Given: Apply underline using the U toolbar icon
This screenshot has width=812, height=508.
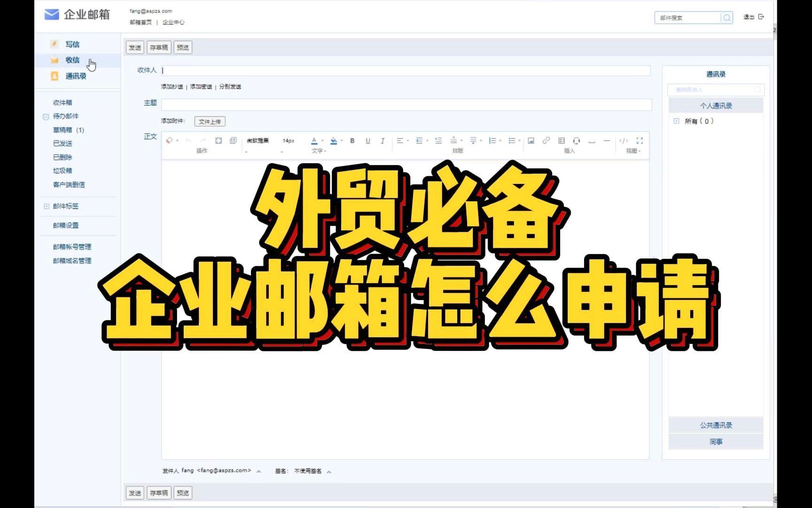Looking at the screenshot, I should point(368,140).
